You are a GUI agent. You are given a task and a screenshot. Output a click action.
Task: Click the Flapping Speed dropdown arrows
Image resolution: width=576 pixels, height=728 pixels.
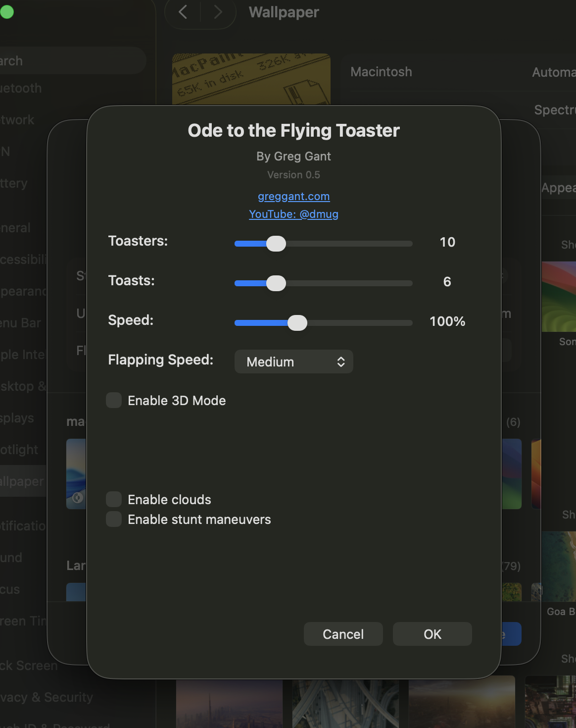coord(341,362)
